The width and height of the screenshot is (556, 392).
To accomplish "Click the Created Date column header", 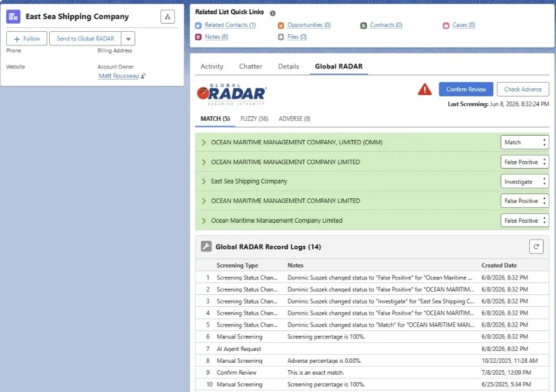I will [x=499, y=265].
